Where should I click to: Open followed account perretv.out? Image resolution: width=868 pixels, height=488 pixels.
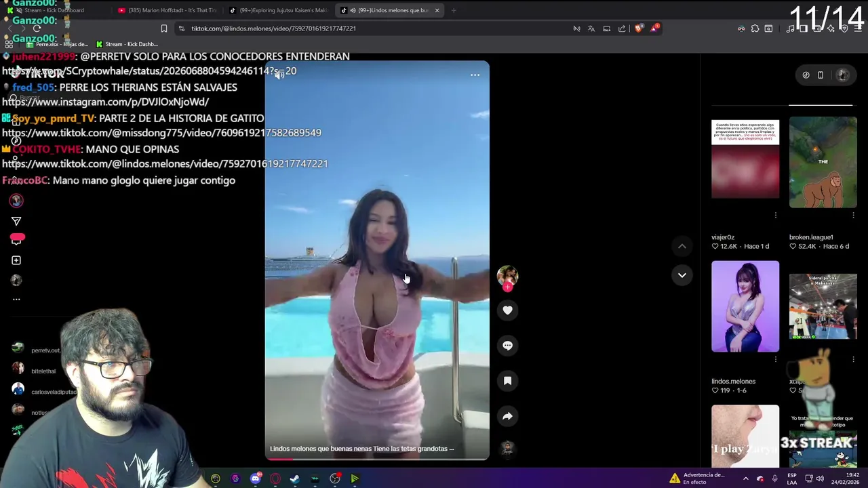point(37,349)
